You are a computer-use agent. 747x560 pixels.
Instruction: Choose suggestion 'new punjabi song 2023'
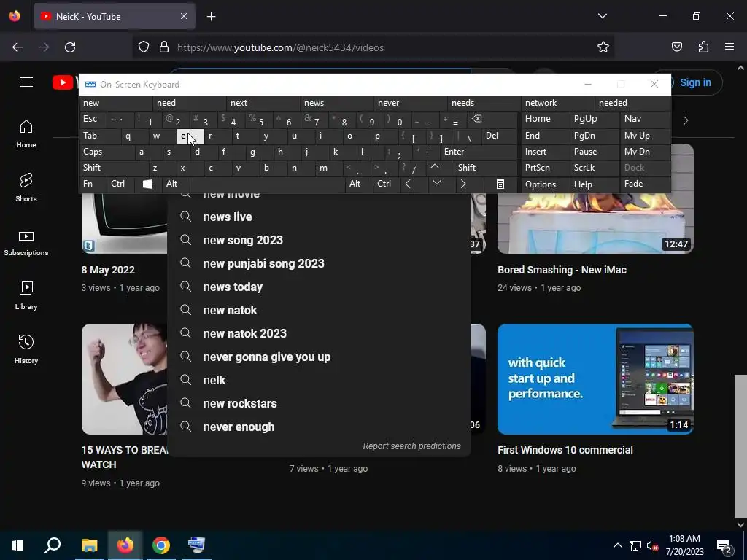tap(319, 264)
